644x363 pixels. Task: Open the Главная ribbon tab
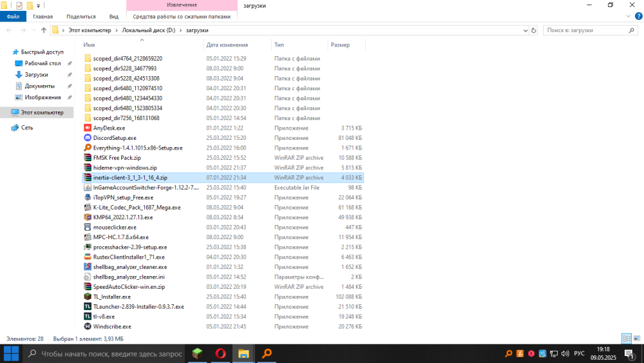coord(43,17)
